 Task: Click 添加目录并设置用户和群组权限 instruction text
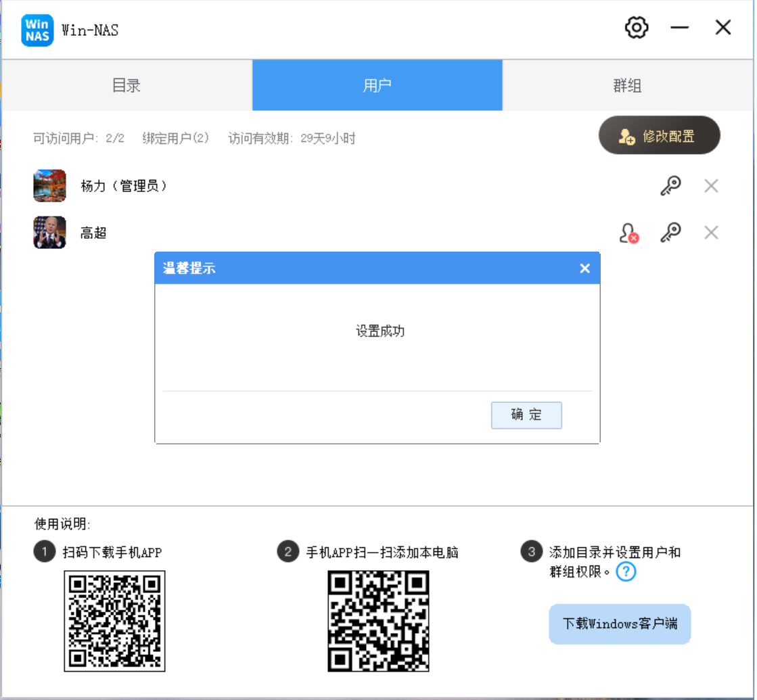pyautogui.click(x=614, y=562)
